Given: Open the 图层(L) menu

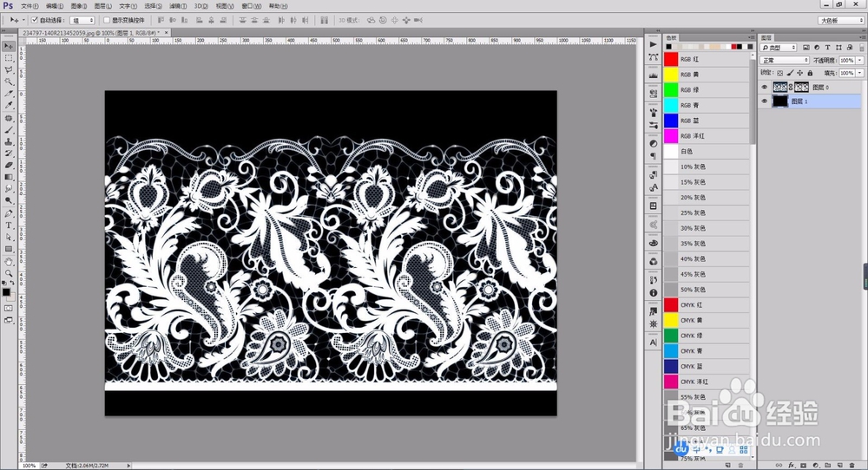Looking at the screenshot, I should 103,6.
